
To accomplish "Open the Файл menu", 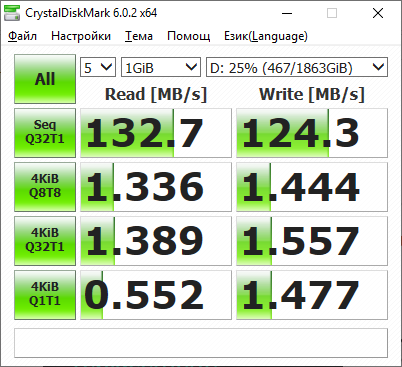I will (x=22, y=36).
